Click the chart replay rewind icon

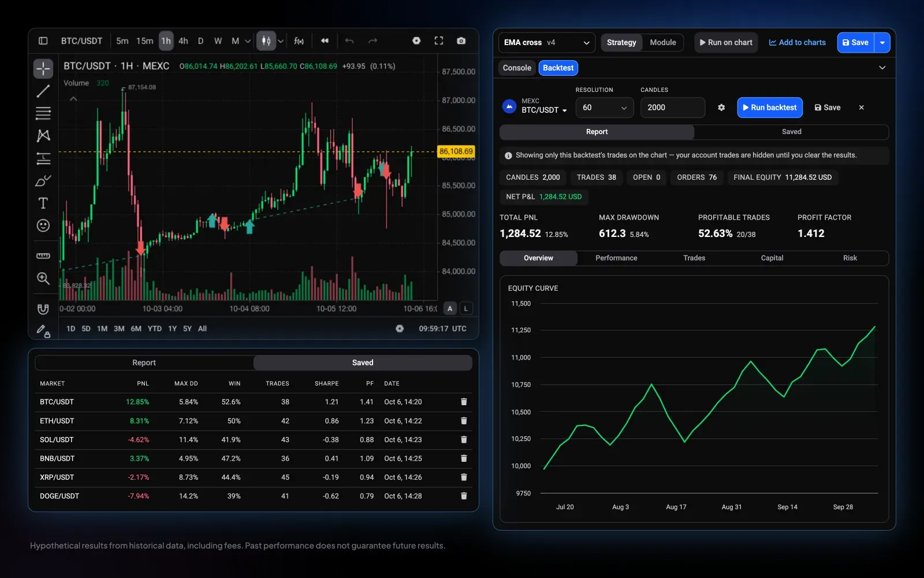tap(325, 41)
